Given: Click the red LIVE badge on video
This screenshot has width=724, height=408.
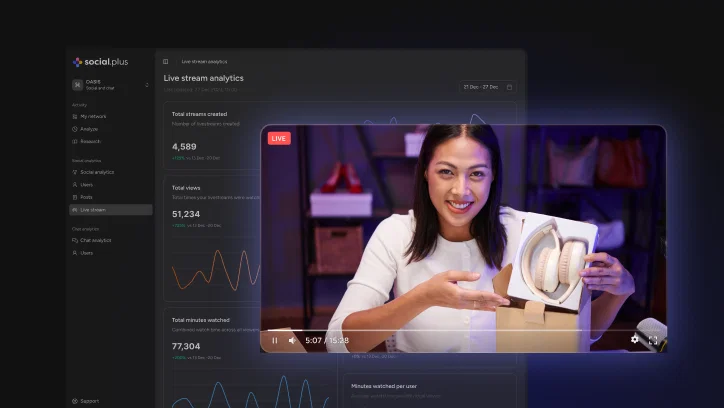Looking at the screenshot, I should click(x=279, y=138).
